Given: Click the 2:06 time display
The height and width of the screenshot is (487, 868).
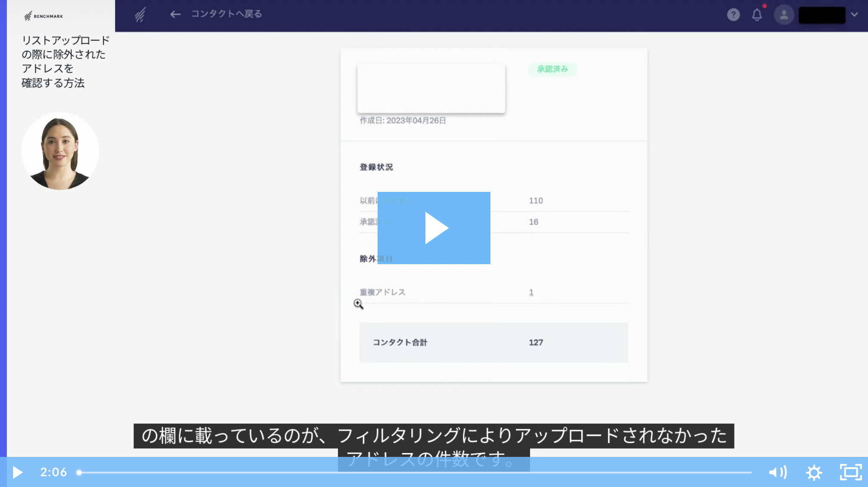Looking at the screenshot, I should [x=53, y=472].
